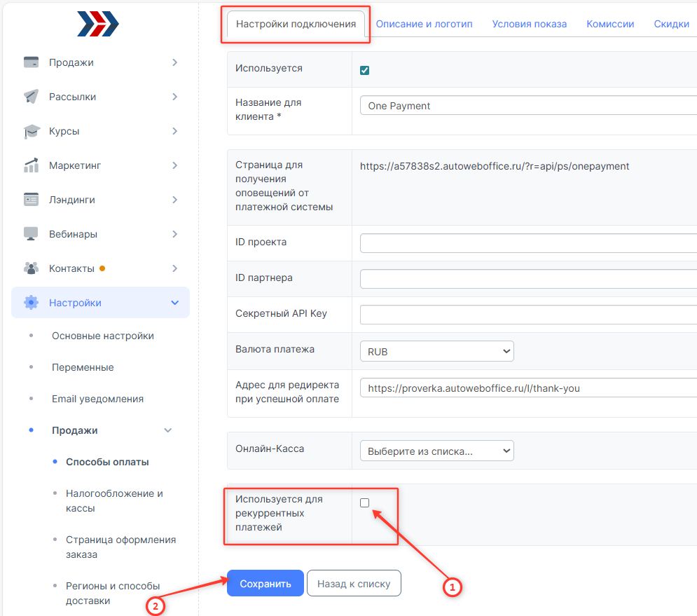
Task: Click the Маркетинг chart icon
Action: click(31, 165)
